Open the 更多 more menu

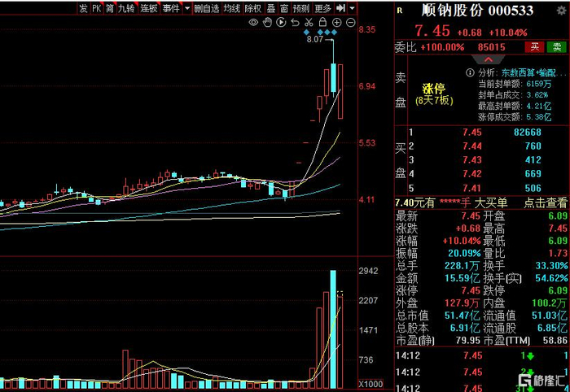tap(322, 8)
